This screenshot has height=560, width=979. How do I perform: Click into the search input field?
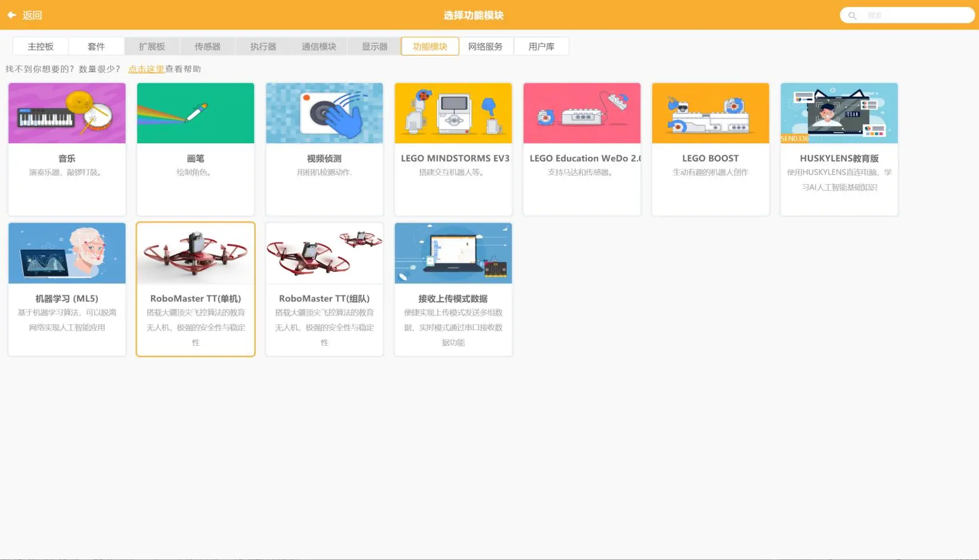click(x=907, y=15)
